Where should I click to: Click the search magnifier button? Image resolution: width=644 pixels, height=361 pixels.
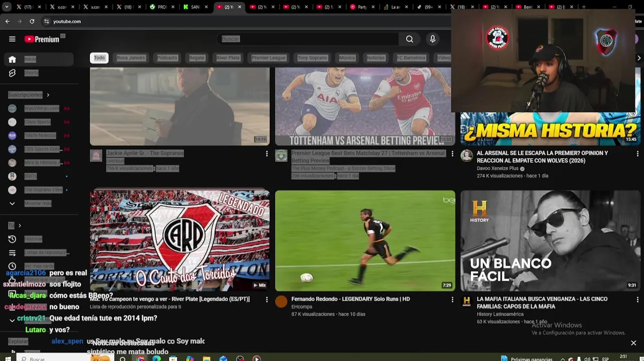(x=410, y=39)
